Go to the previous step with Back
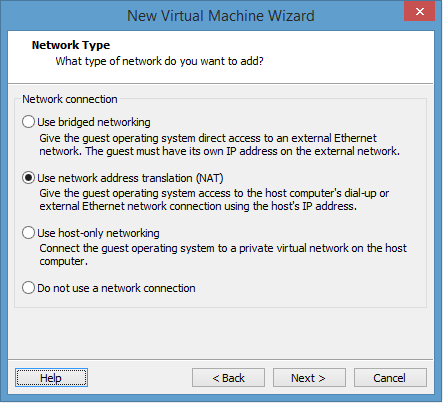 (x=228, y=378)
